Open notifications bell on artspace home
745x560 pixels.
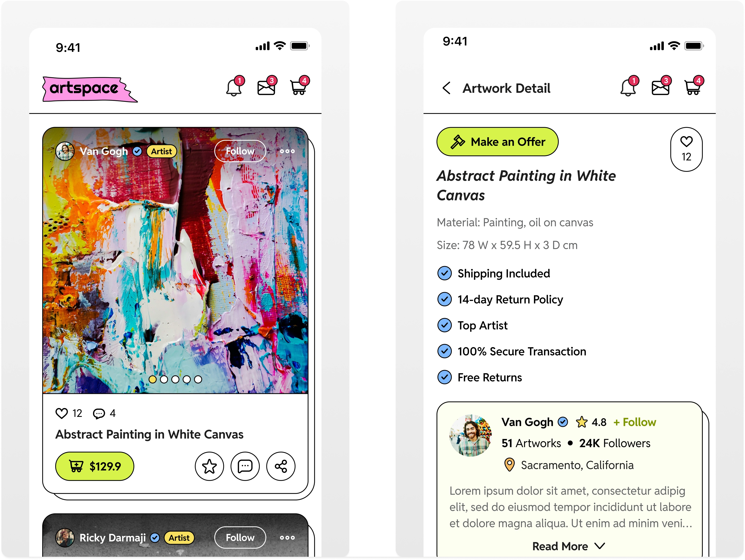pos(234,86)
